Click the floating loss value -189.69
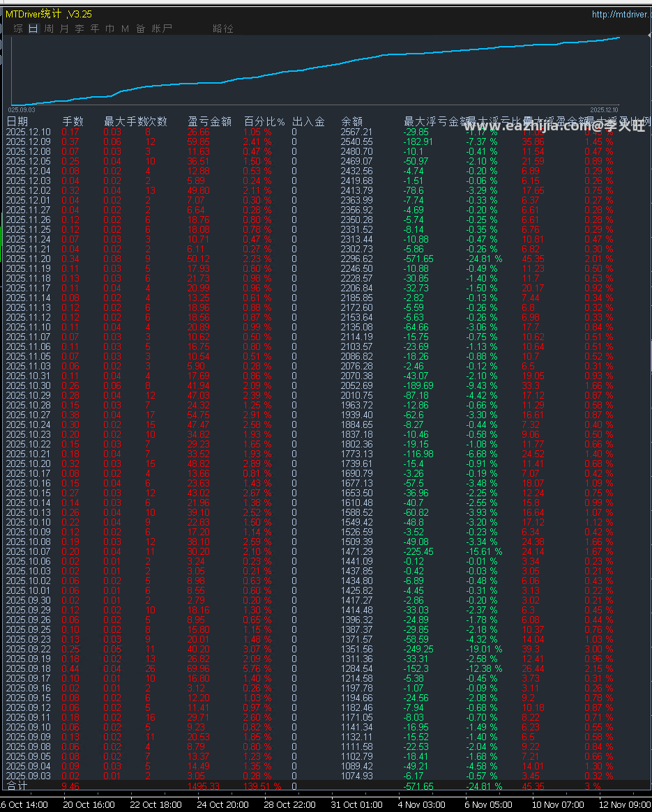The width and height of the screenshot is (652, 812). click(418, 386)
